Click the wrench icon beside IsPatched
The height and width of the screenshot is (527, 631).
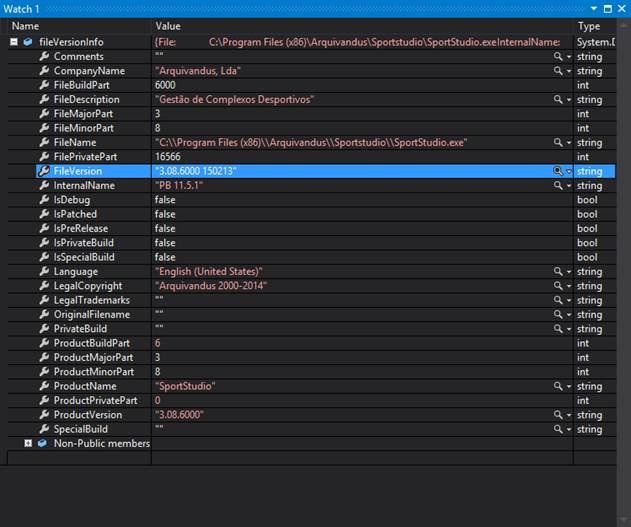[x=44, y=214]
